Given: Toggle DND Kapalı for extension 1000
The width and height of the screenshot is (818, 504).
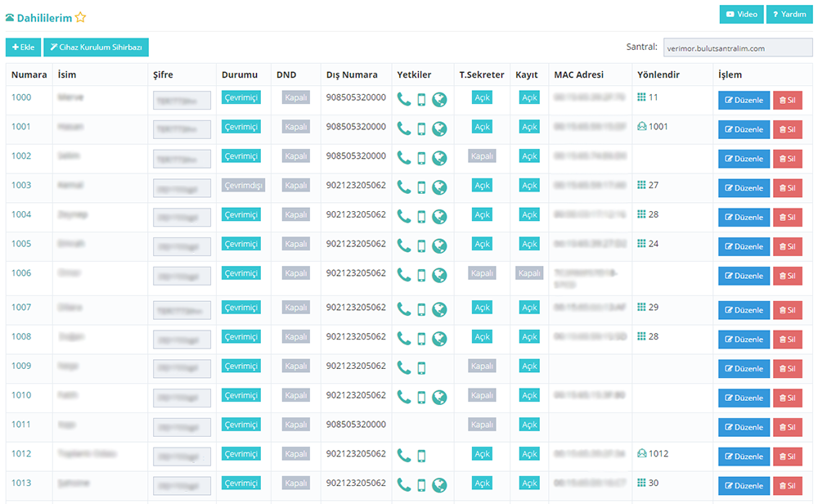Looking at the screenshot, I should click(295, 97).
